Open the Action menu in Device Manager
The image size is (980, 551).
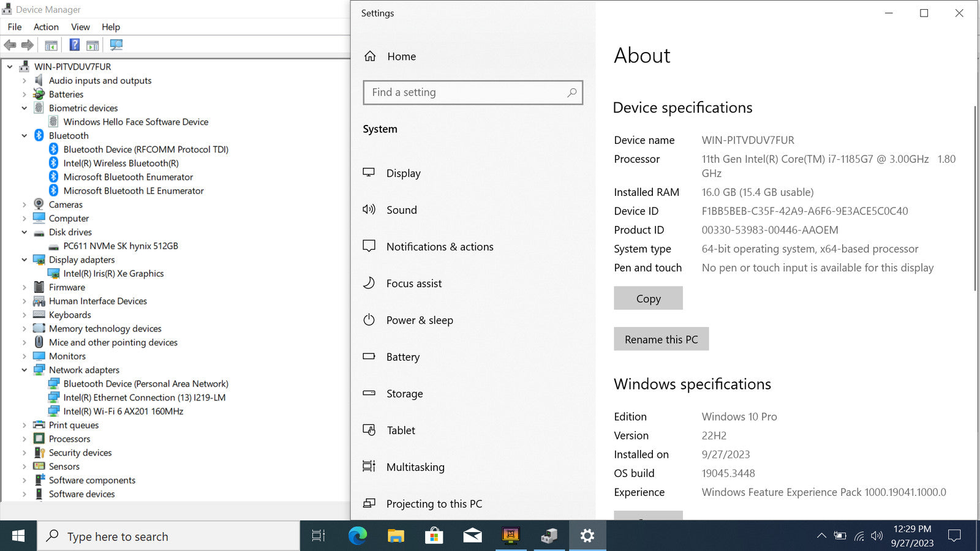(x=46, y=27)
